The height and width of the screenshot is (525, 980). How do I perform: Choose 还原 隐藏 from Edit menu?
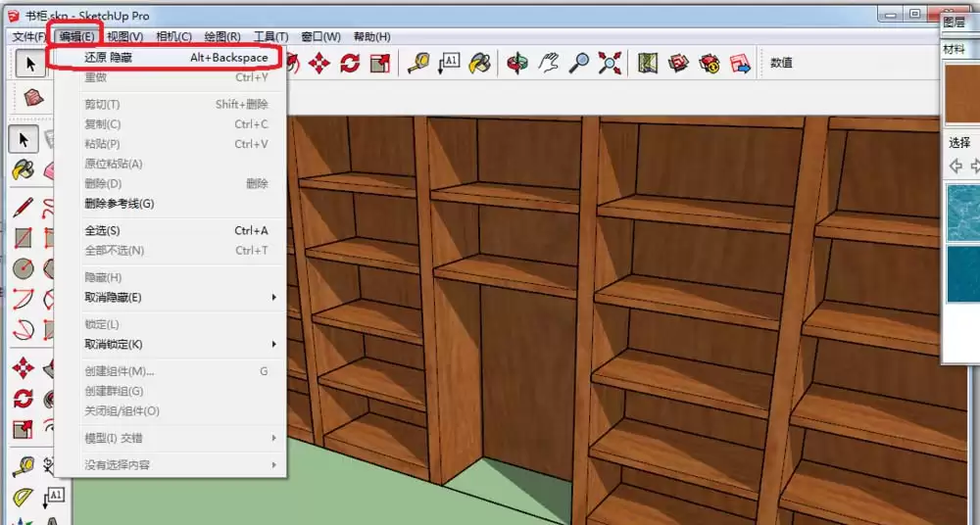pyautogui.click(x=170, y=58)
